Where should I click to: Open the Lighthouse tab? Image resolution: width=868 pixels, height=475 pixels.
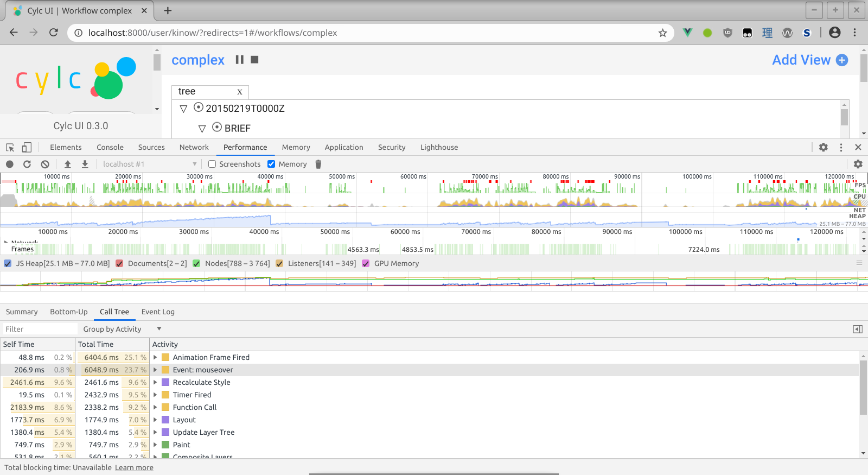coord(439,147)
